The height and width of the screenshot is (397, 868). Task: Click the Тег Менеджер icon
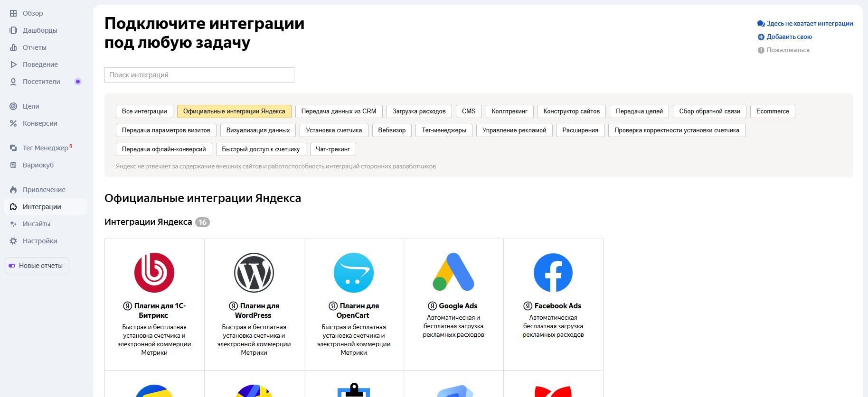(x=13, y=148)
